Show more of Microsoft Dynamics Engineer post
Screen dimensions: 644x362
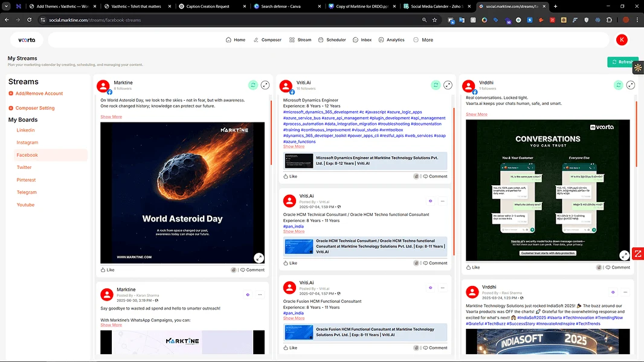pyautogui.click(x=294, y=147)
